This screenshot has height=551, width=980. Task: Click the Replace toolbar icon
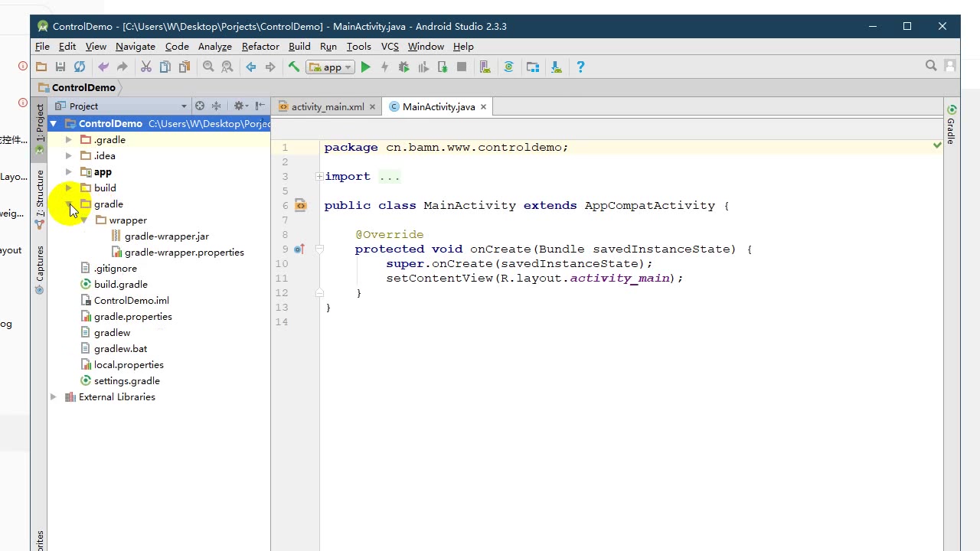227,67
